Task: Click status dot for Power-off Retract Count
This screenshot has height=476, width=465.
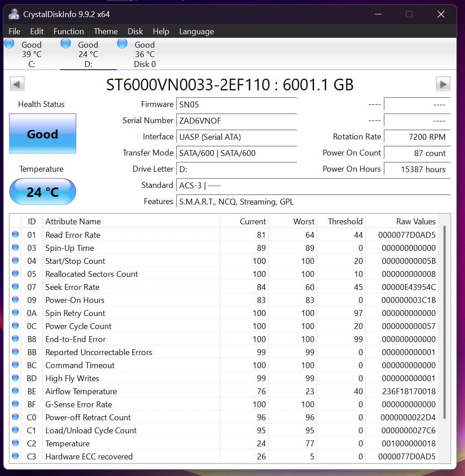Action: [15, 417]
